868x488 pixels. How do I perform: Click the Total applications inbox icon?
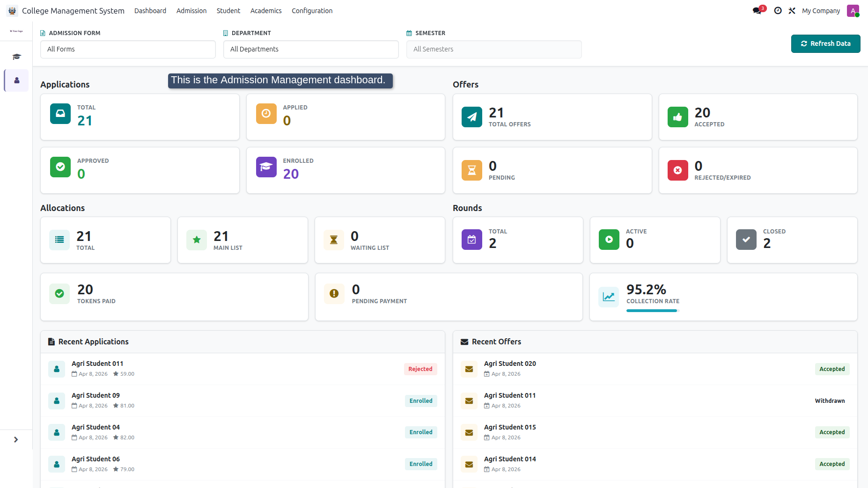coord(60,114)
